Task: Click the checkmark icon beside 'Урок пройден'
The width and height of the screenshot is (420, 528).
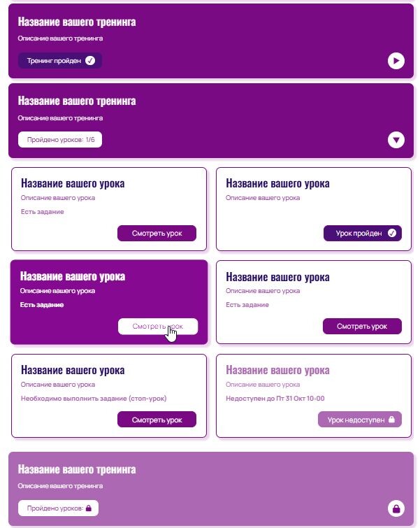Action: pos(391,234)
